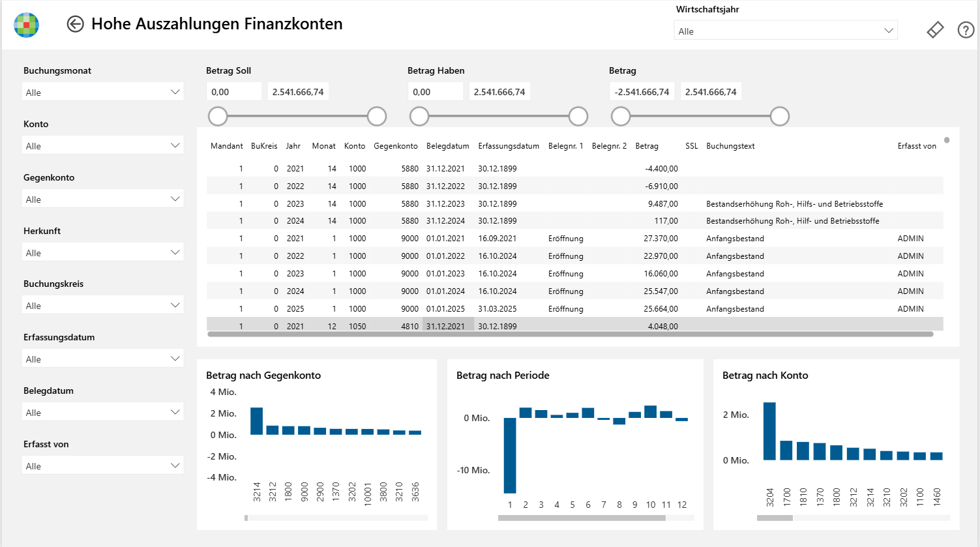Expand the Belegdatum filter dropdown
980x547 pixels.
tap(103, 412)
